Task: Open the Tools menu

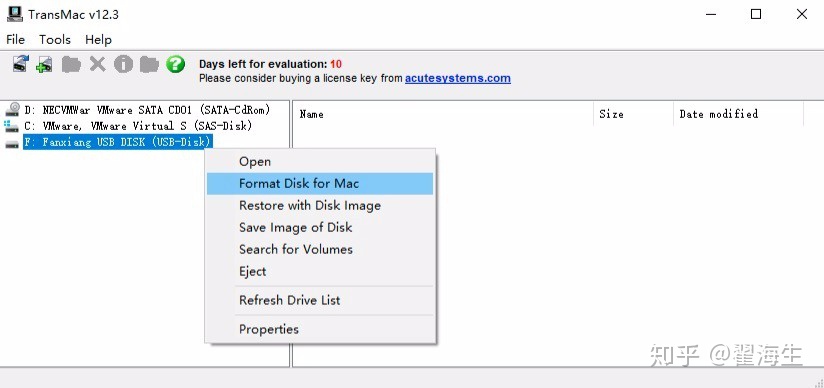Action: coord(55,39)
